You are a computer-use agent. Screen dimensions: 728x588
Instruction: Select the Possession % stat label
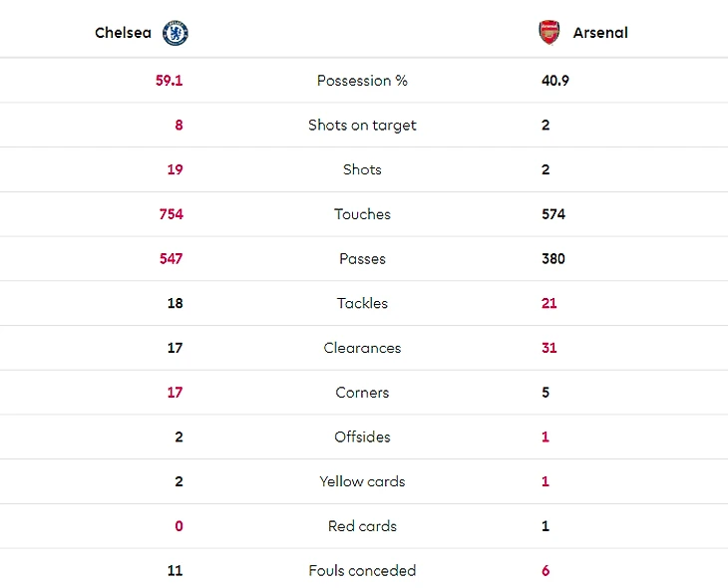tap(362, 81)
